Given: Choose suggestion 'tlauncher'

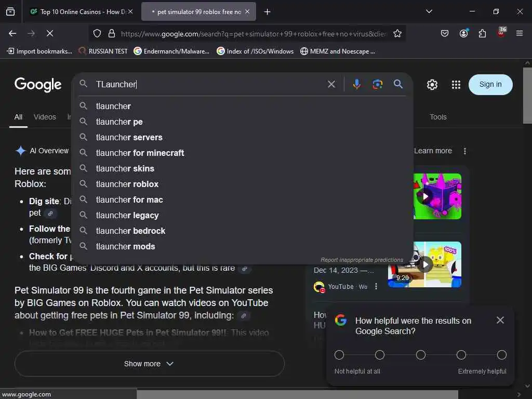Looking at the screenshot, I should 243,106.
